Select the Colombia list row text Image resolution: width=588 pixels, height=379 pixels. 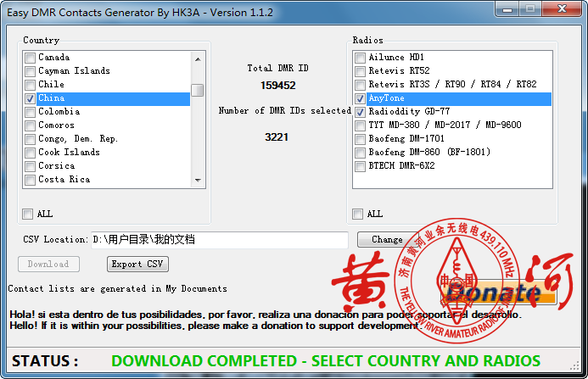coord(59,112)
